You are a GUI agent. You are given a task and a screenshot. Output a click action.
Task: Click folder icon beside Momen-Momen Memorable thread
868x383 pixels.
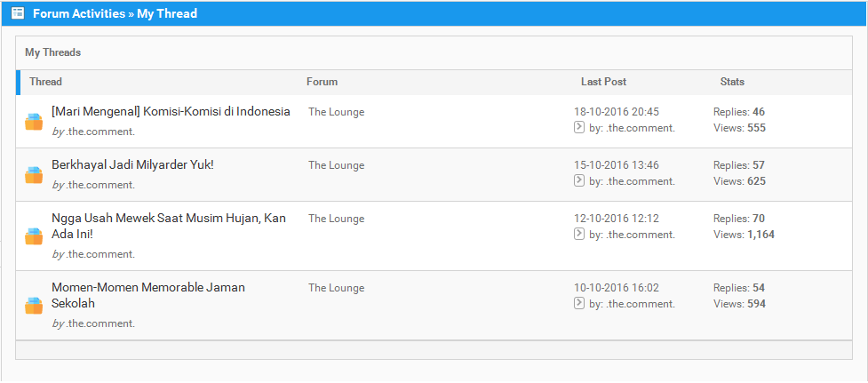(34, 306)
